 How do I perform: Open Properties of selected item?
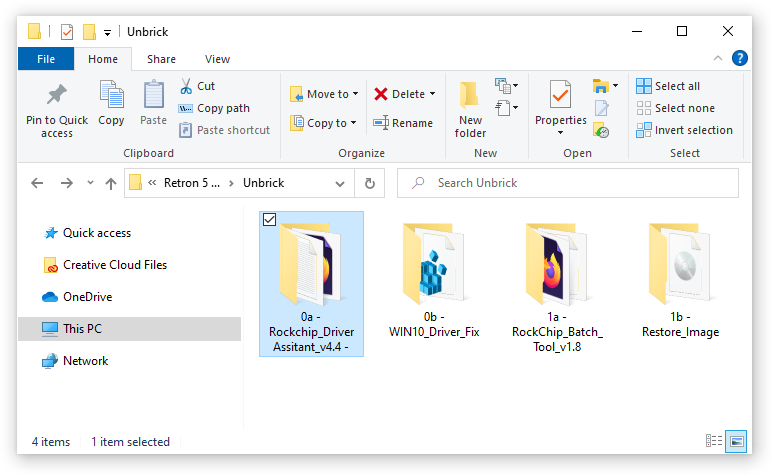(x=561, y=102)
